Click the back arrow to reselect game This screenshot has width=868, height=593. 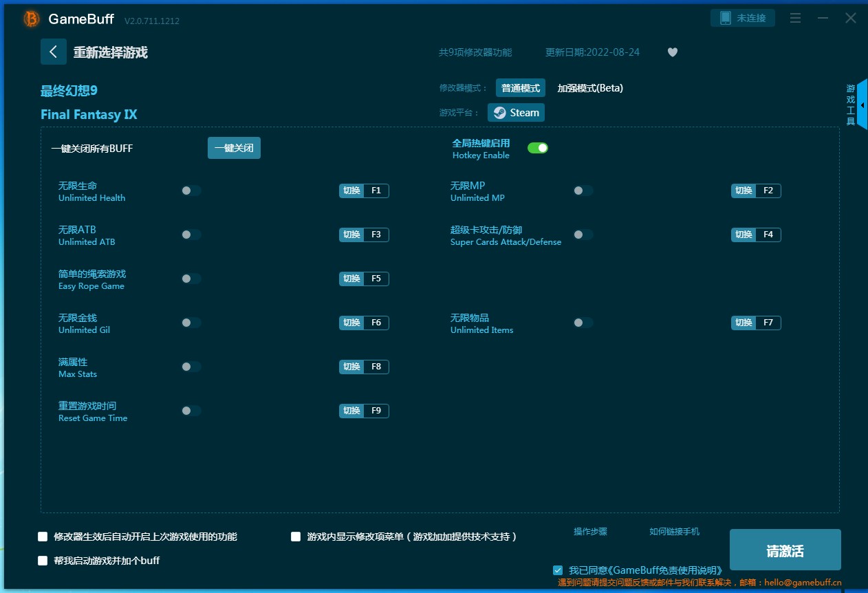(54, 52)
